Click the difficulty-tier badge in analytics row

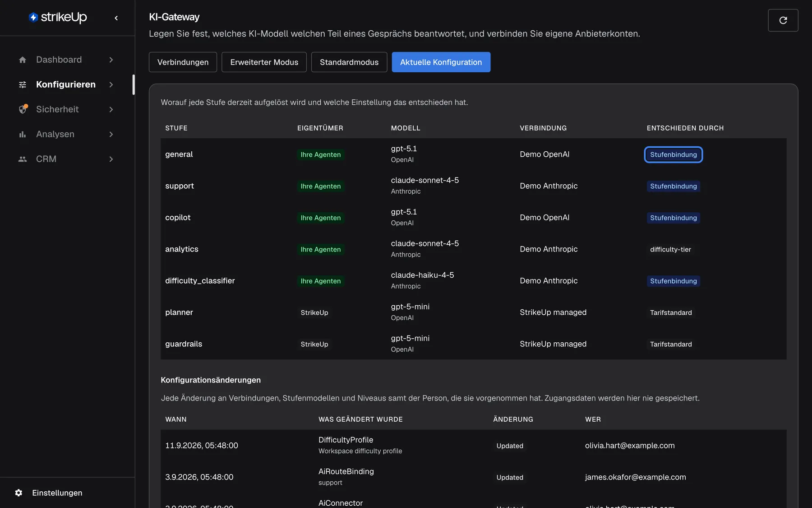tap(670, 249)
